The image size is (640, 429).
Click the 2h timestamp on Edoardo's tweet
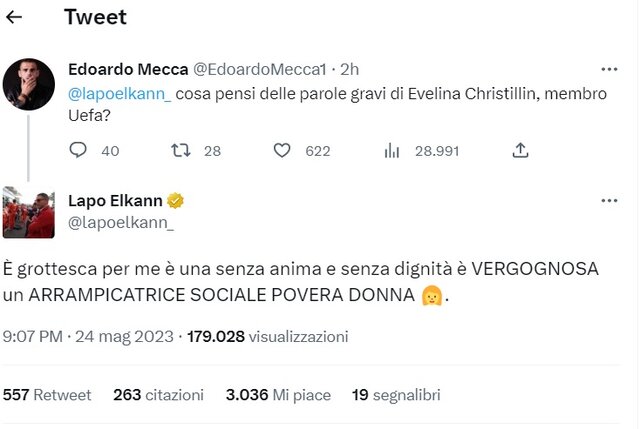350,69
